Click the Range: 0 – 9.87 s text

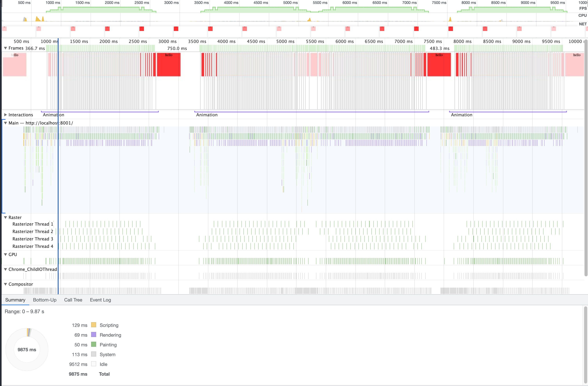[24, 311]
